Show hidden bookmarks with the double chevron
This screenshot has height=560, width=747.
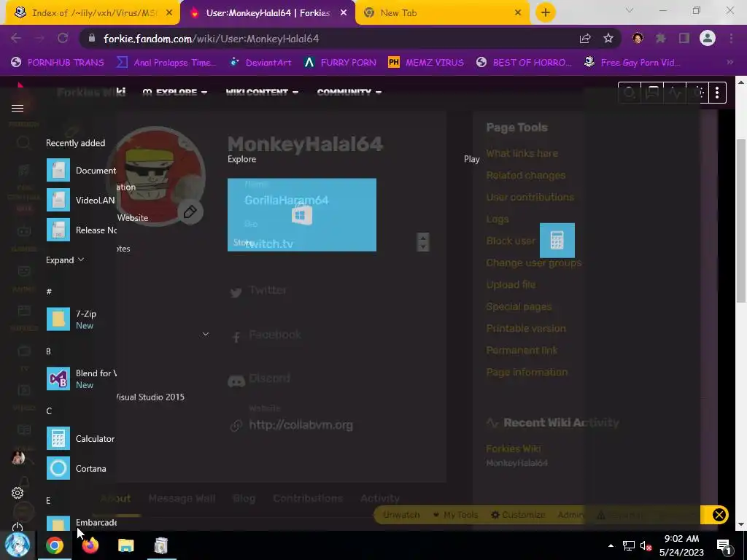(x=730, y=63)
